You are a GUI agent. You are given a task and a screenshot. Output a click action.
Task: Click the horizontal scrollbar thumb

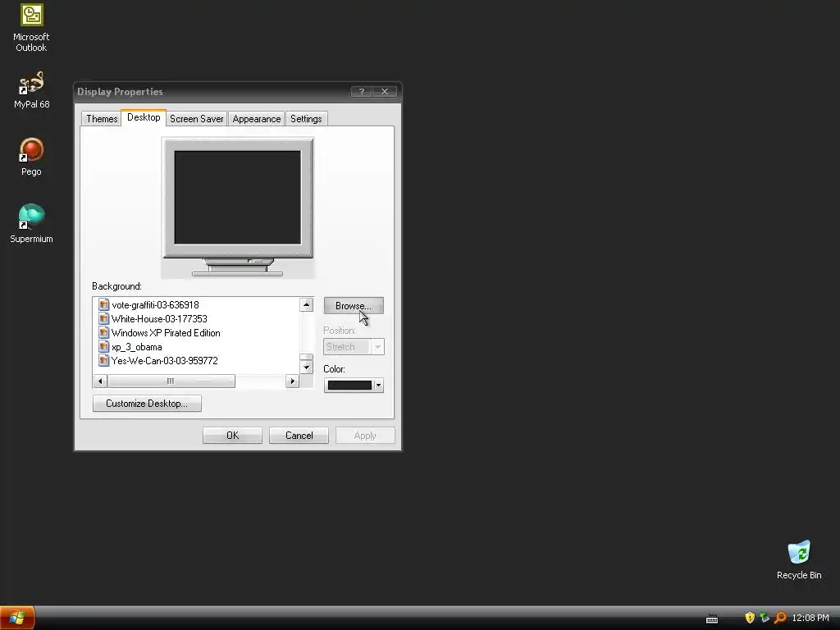click(x=171, y=381)
